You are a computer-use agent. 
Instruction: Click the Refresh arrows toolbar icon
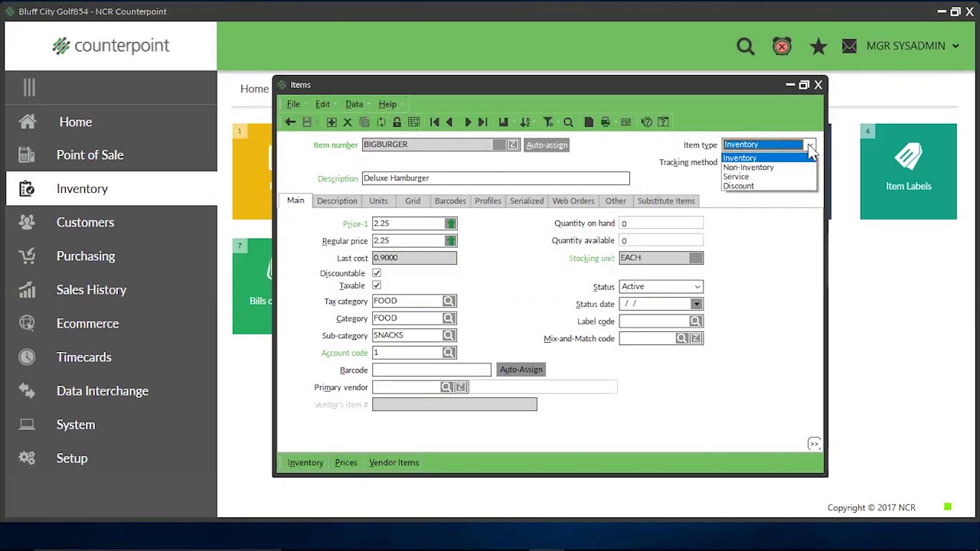click(x=381, y=122)
